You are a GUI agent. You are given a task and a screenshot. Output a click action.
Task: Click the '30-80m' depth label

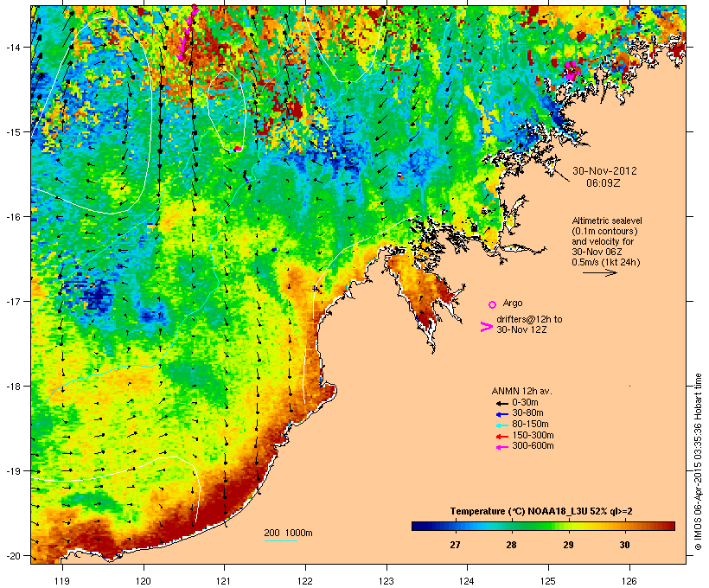527,413
